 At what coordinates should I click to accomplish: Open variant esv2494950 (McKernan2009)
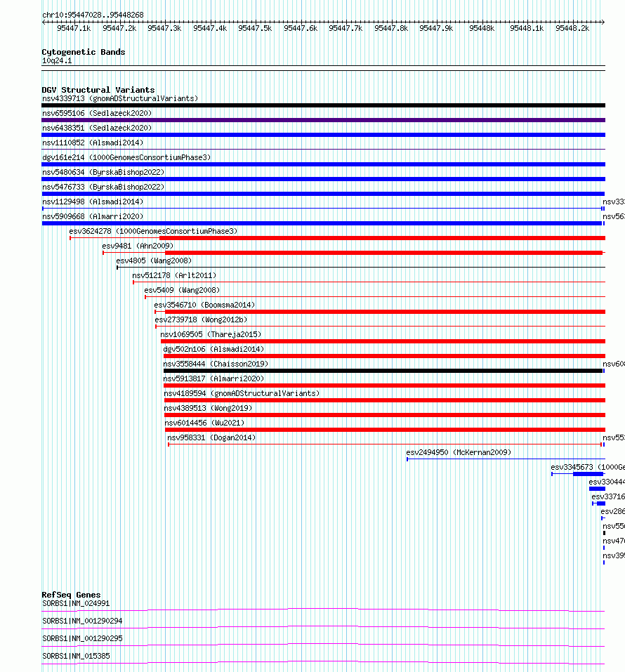point(459,452)
